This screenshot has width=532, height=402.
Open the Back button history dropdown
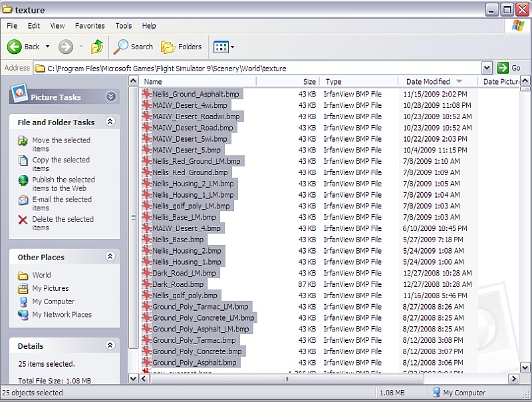(x=47, y=47)
